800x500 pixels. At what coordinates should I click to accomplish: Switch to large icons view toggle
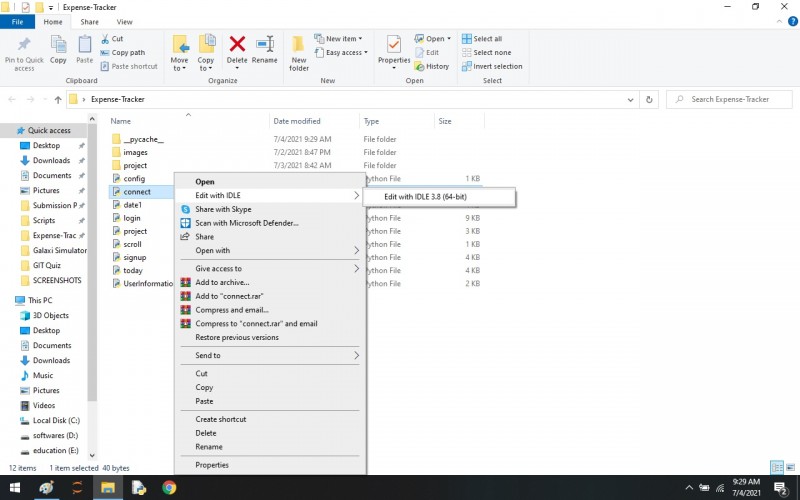point(791,467)
